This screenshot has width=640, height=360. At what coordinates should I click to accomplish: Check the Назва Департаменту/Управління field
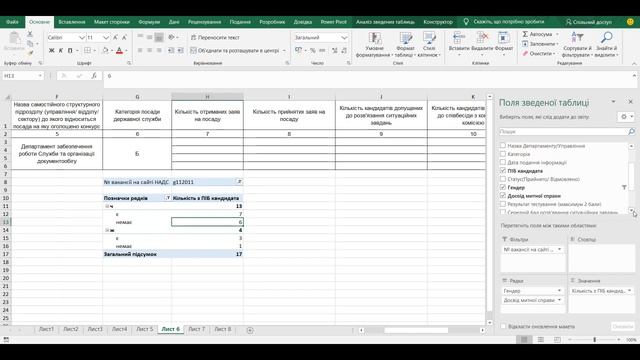point(503,145)
